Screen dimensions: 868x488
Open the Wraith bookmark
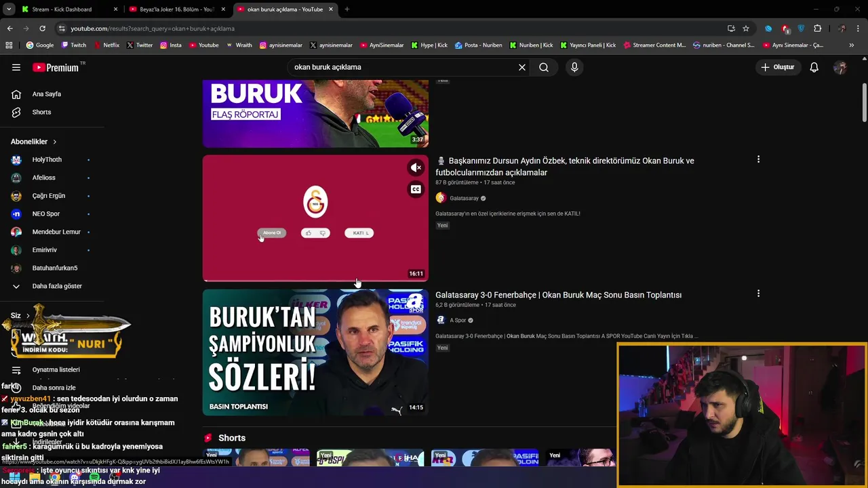(239, 45)
